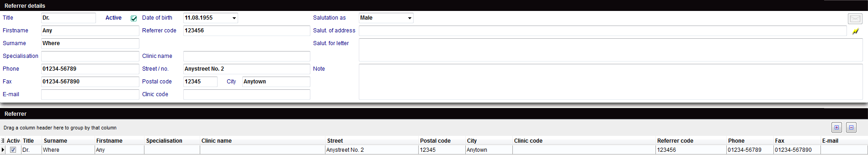Click the Salut. of address field

click(603, 31)
